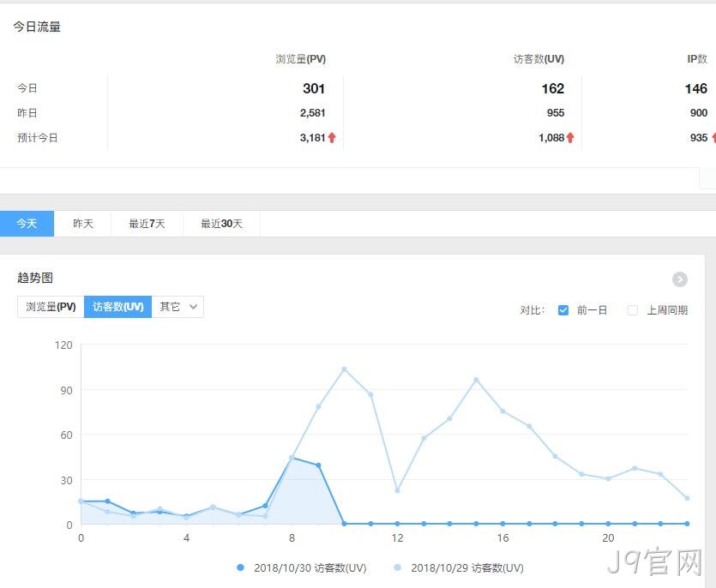Image resolution: width=716 pixels, height=588 pixels.
Task: Click today's PV value 301
Action: click(x=314, y=88)
